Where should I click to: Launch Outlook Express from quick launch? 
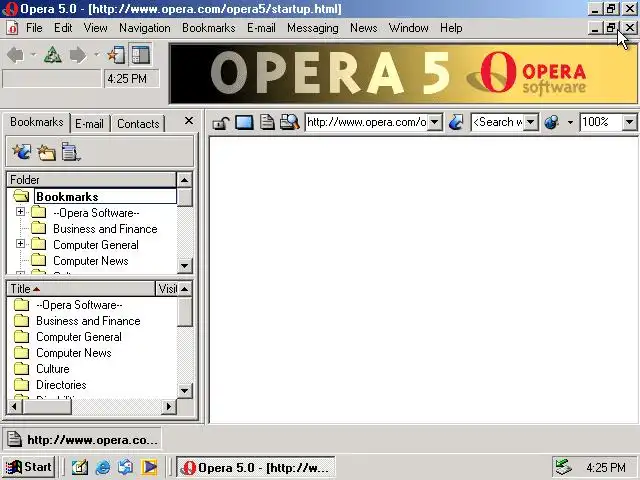(126, 467)
